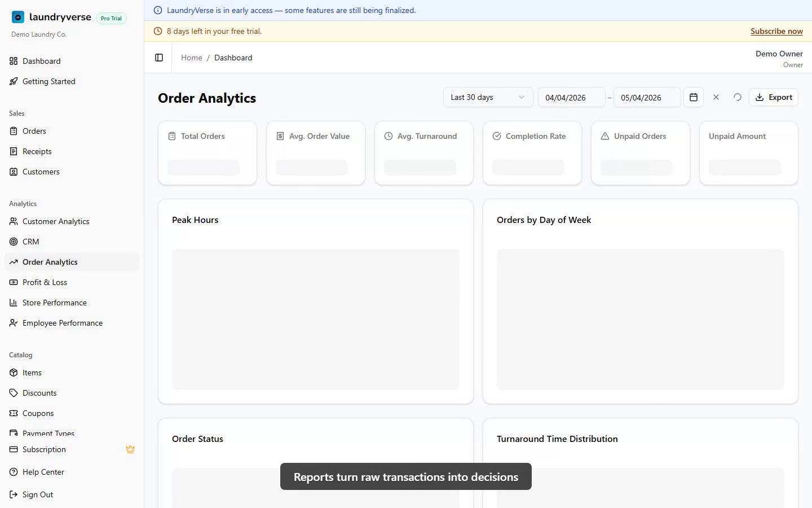
Task: Toggle the sidebar panel icon
Action: (159, 58)
